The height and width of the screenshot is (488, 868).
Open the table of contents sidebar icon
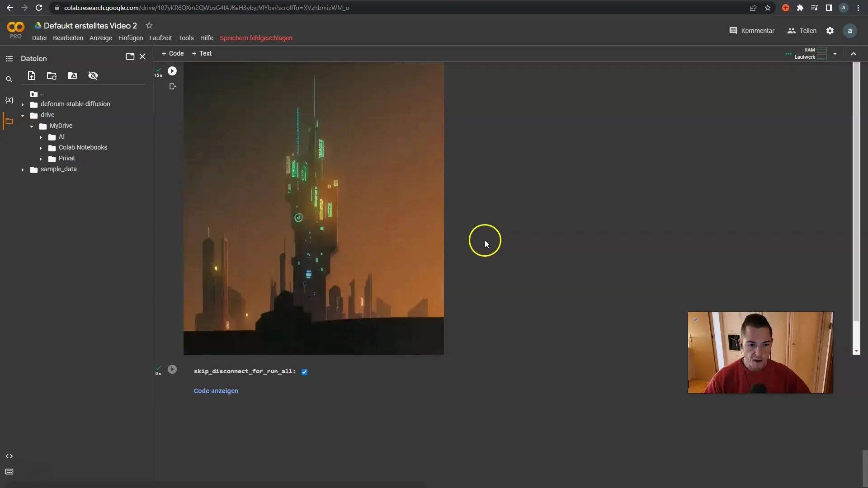coord(9,59)
